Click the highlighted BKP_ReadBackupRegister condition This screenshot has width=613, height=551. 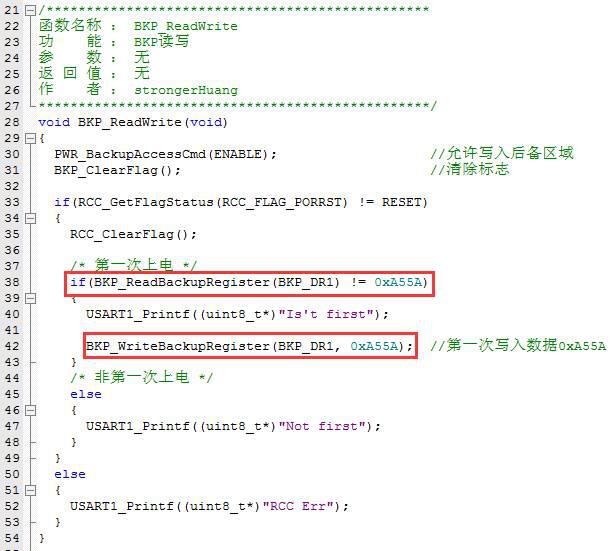point(249,282)
